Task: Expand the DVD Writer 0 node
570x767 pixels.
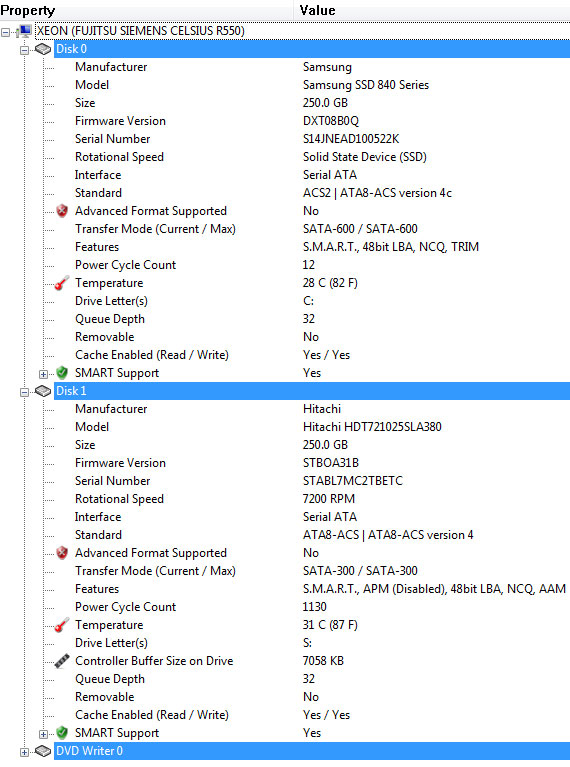Action: tap(24, 752)
